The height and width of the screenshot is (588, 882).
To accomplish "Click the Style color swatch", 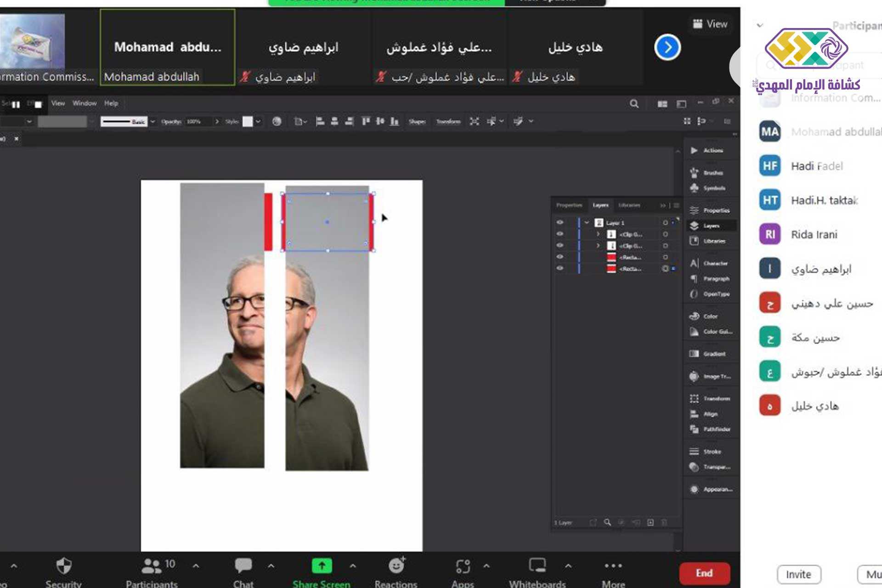I will (x=248, y=121).
